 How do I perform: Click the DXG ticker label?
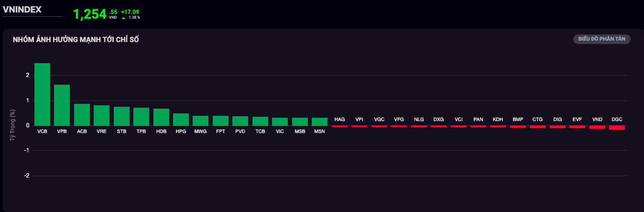(x=438, y=119)
